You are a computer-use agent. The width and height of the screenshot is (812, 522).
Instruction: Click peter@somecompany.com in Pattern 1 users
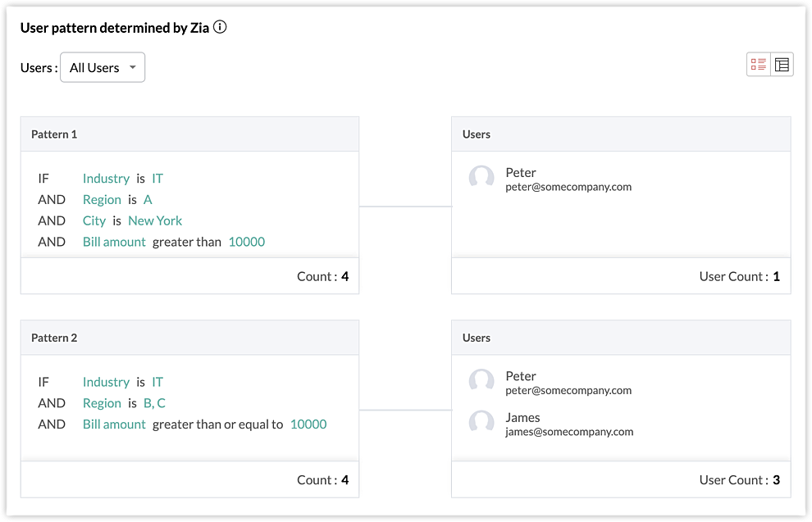568,187
